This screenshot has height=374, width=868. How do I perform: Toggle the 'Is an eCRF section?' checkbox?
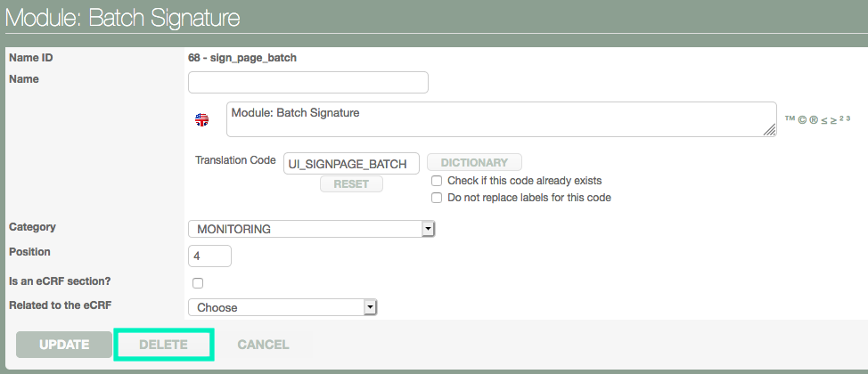click(x=198, y=283)
